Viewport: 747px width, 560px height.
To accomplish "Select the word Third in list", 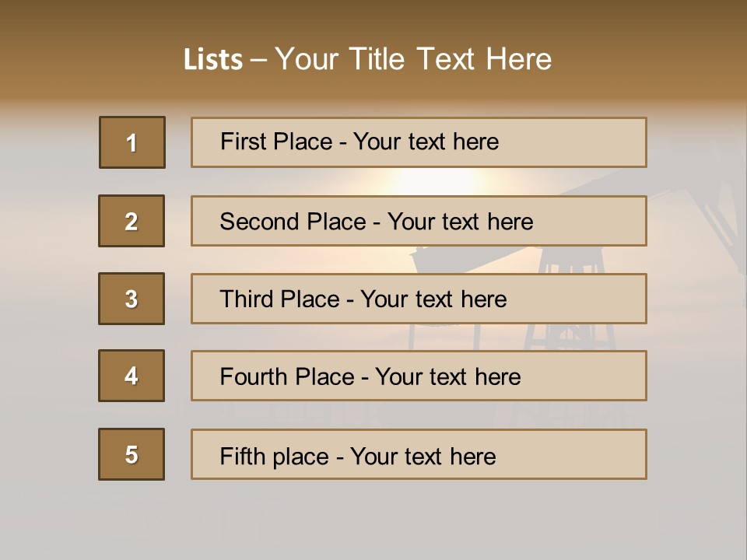I will [246, 299].
